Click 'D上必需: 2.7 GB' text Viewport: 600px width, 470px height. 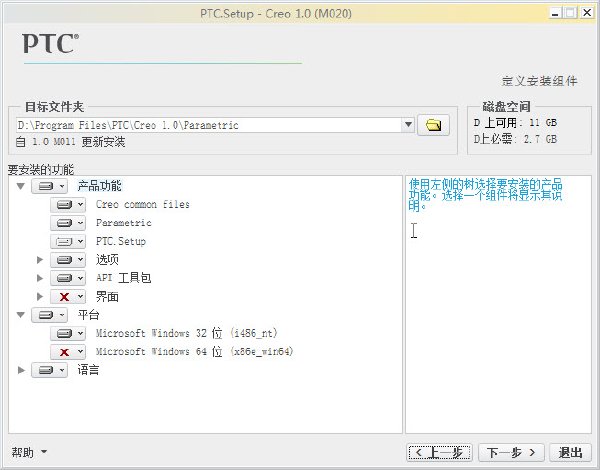coord(515,139)
